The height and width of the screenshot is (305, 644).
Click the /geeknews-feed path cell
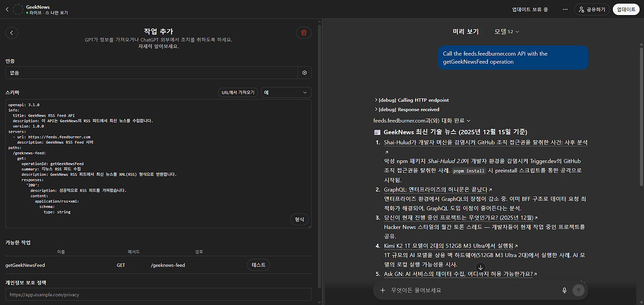pyautogui.click(x=168, y=265)
